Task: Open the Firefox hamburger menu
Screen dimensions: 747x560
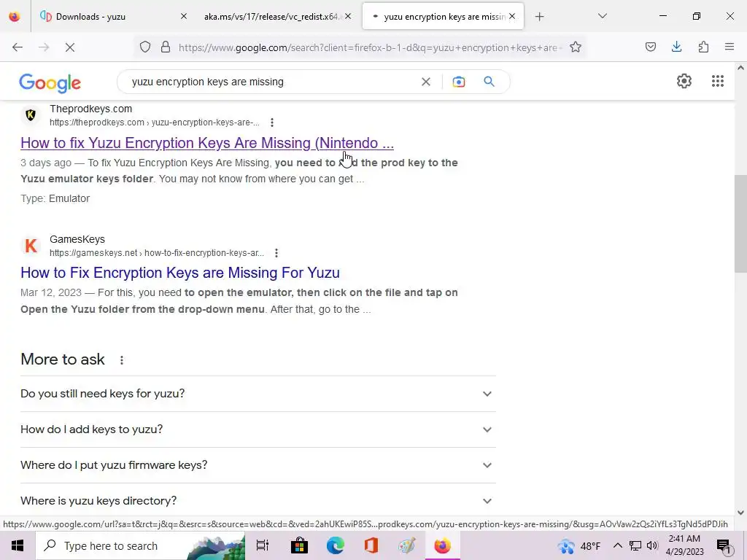Action: pos(729,47)
